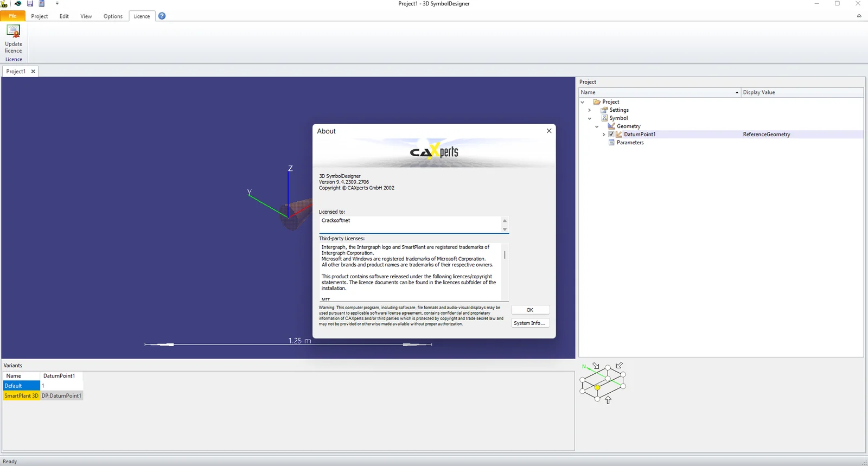The width and height of the screenshot is (868, 466).
Task: Click the Z axis label in viewport
Action: pos(290,169)
